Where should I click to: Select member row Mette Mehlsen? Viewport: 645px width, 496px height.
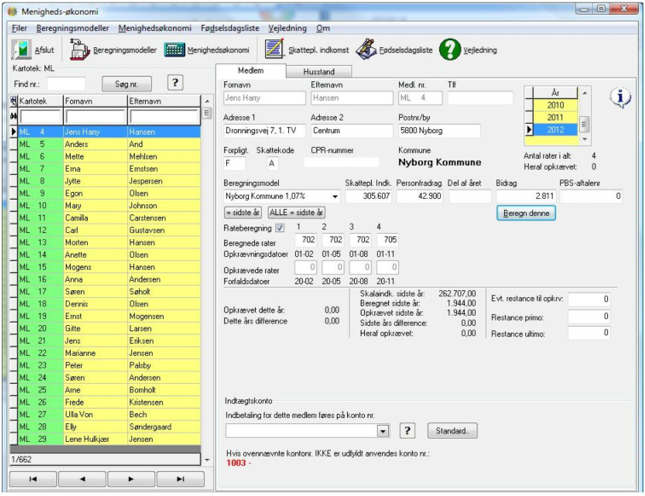click(x=109, y=157)
